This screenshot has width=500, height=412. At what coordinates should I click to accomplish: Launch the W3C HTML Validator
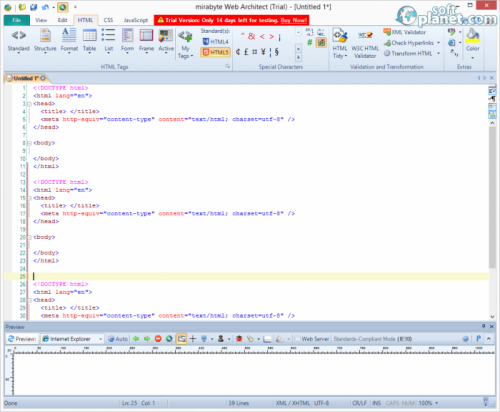tap(365, 43)
